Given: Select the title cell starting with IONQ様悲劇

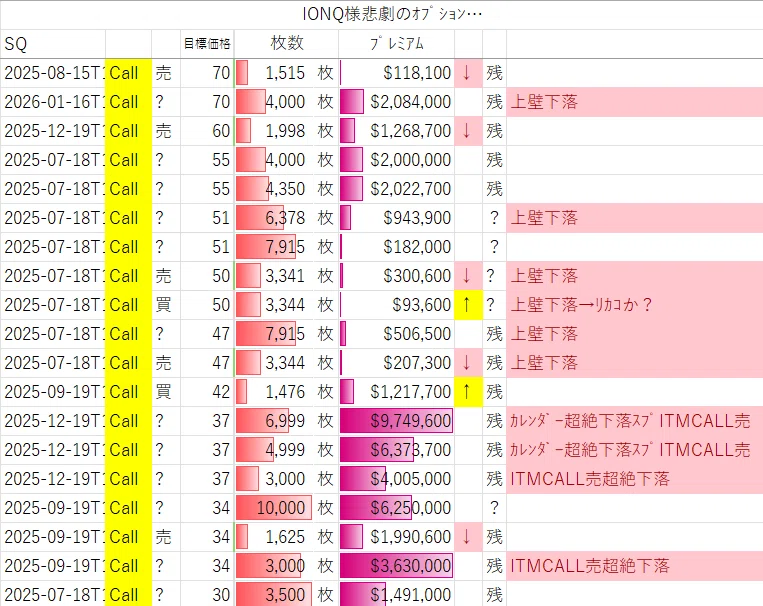Looking at the screenshot, I should coord(382,15).
